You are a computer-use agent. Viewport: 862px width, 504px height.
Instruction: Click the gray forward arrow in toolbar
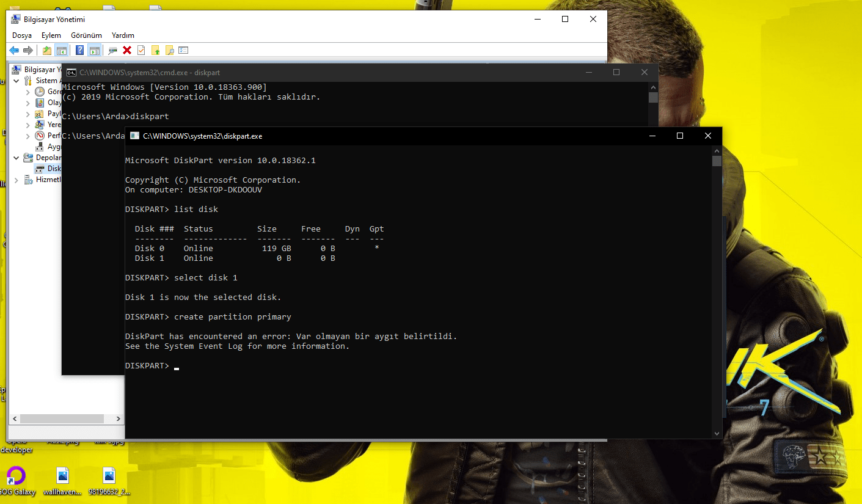pos(27,50)
